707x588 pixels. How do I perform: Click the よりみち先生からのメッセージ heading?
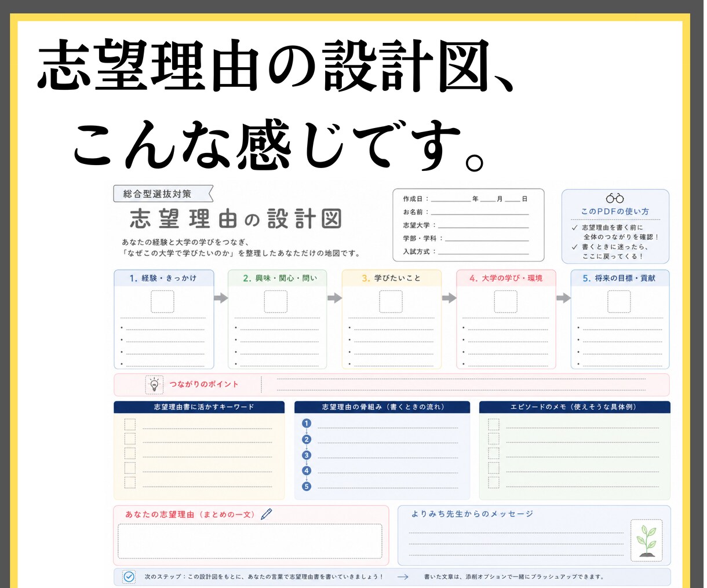(x=472, y=514)
